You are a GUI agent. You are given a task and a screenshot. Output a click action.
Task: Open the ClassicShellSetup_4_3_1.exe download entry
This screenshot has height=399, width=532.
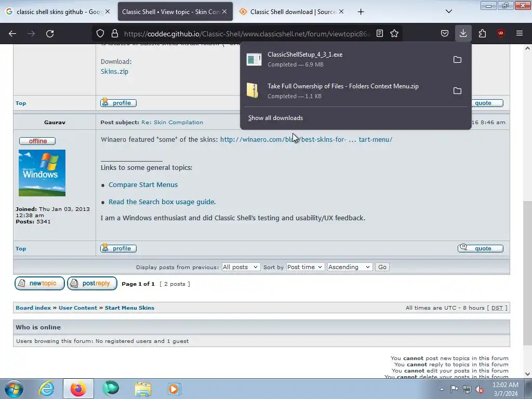[x=344, y=59]
